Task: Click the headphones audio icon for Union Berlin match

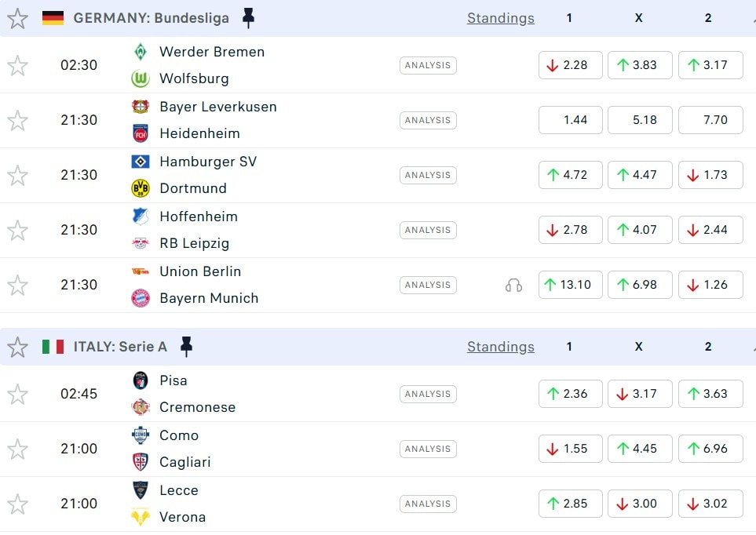Action: [513, 285]
